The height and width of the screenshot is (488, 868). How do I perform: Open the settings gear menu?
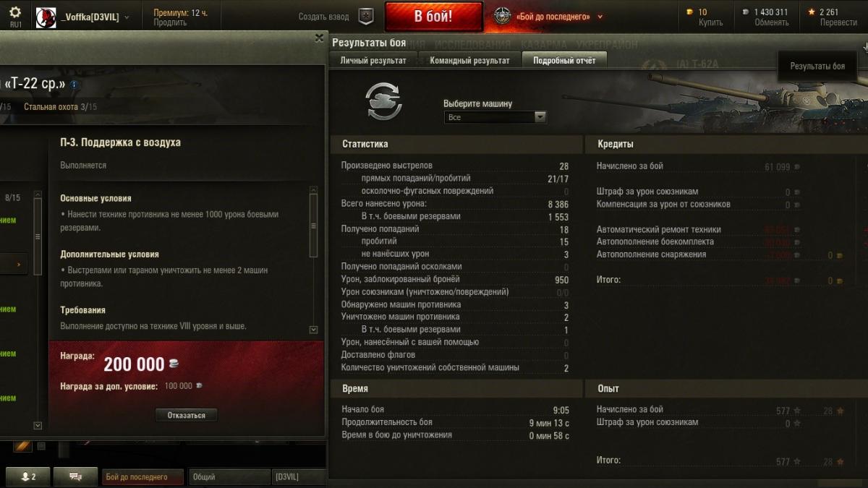coord(15,13)
